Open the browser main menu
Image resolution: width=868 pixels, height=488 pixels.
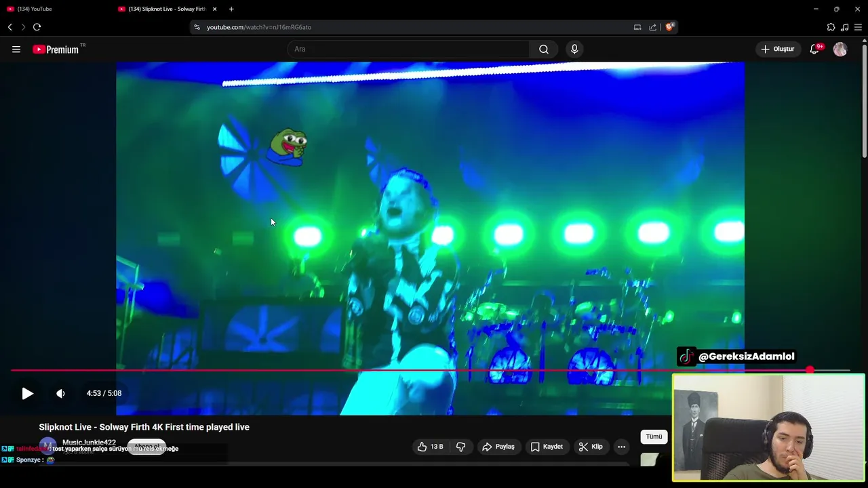(x=858, y=27)
